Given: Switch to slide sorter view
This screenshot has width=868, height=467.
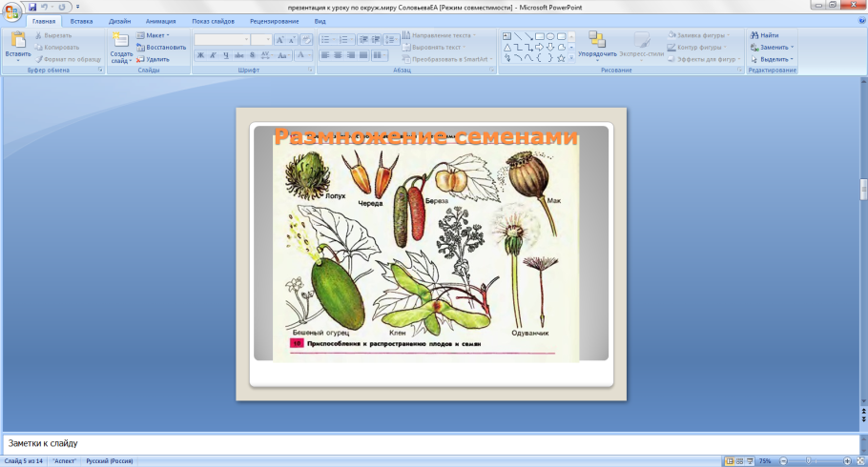Looking at the screenshot, I should point(739,461).
